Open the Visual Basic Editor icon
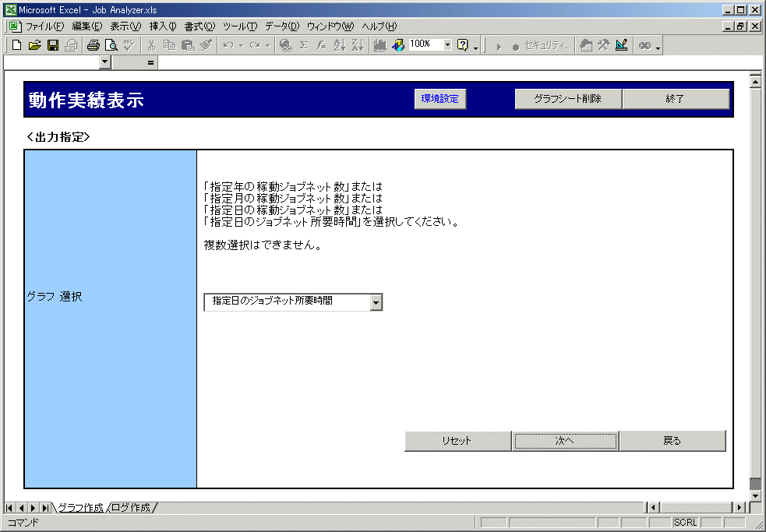The height and width of the screenshot is (532, 766). click(x=586, y=45)
